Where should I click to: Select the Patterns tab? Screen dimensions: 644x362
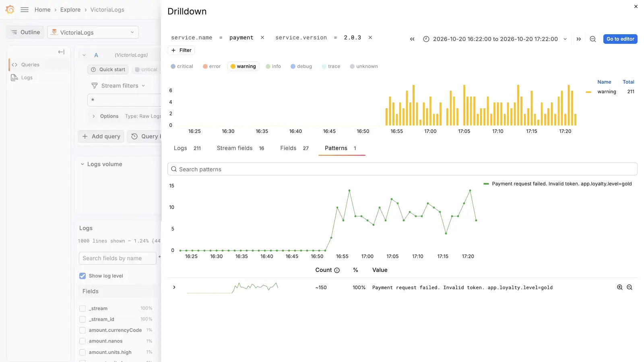[x=341, y=148]
